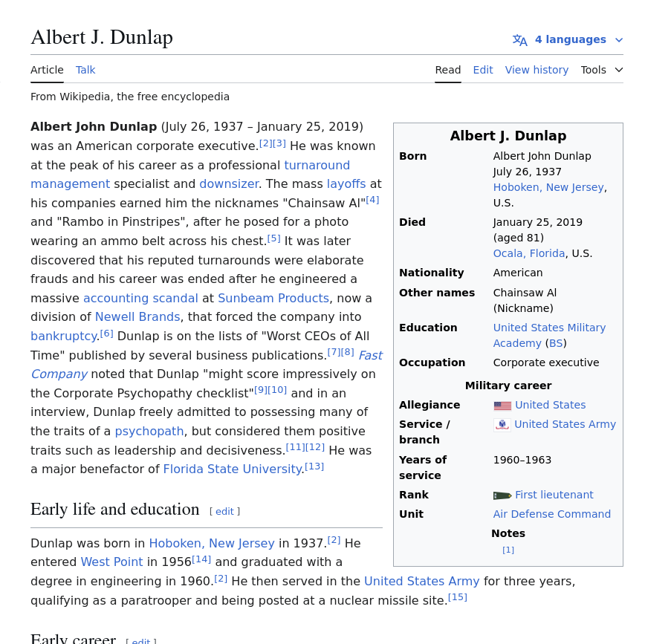The height and width of the screenshot is (644, 645).
Task: Open citation [3] after corporate executive
Action: pyautogui.click(x=279, y=143)
